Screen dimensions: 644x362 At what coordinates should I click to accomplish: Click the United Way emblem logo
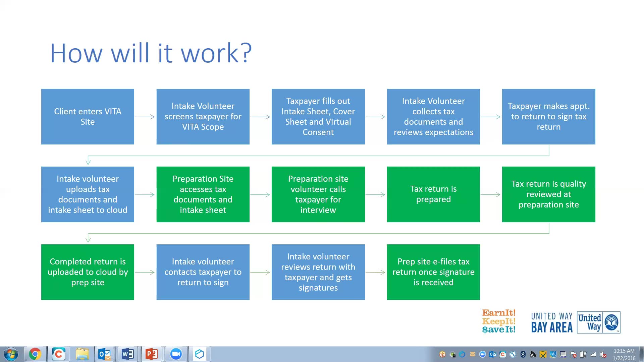[599, 322]
